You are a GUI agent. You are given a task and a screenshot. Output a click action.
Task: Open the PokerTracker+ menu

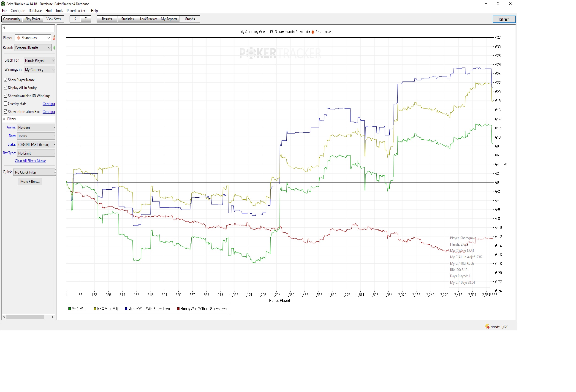[77, 11]
